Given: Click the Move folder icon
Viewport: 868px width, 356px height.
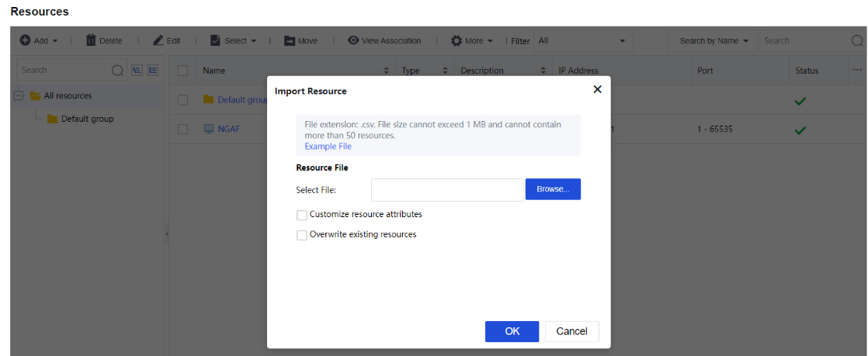Looking at the screenshot, I should click(290, 41).
